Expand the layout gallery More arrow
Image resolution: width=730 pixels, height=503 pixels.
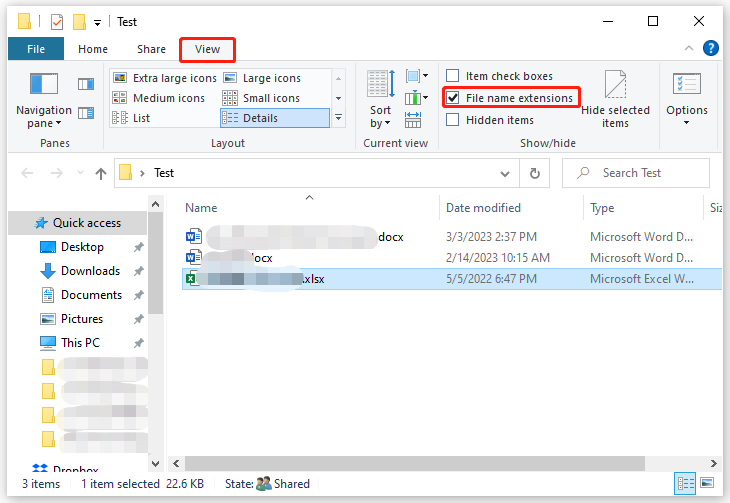point(338,118)
